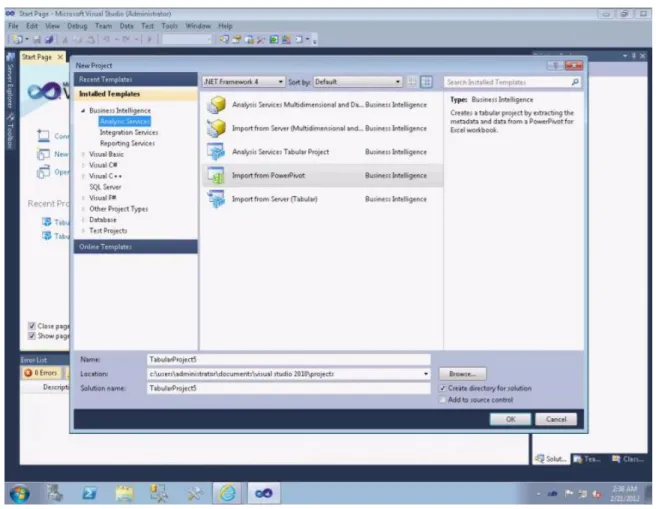
Task: Toggle Show page on startup checkbox
Action: tap(32, 336)
